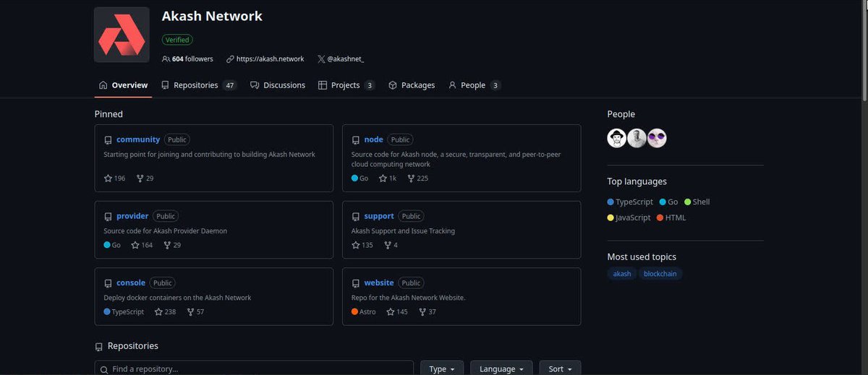
Task: Click the X logo icon before @akashnet_
Action: point(321,59)
